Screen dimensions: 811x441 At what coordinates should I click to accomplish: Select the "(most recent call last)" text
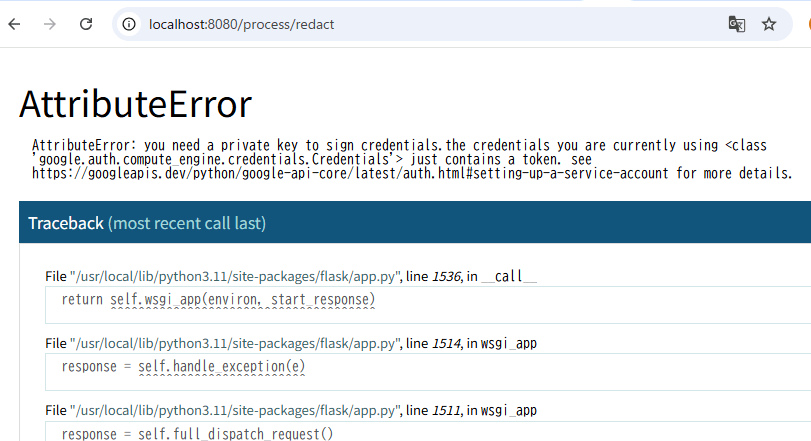coord(187,223)
